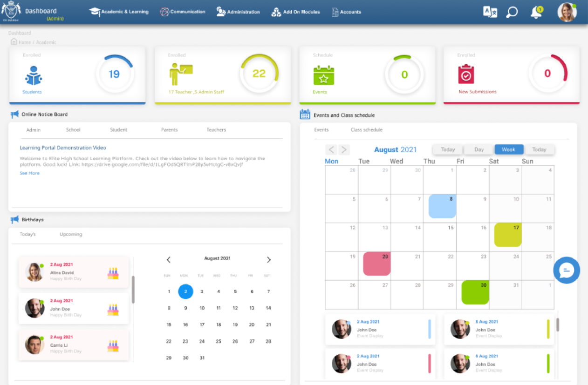Click the birthday cake icon for John Doe
The image size is (588, 385).
113,310
